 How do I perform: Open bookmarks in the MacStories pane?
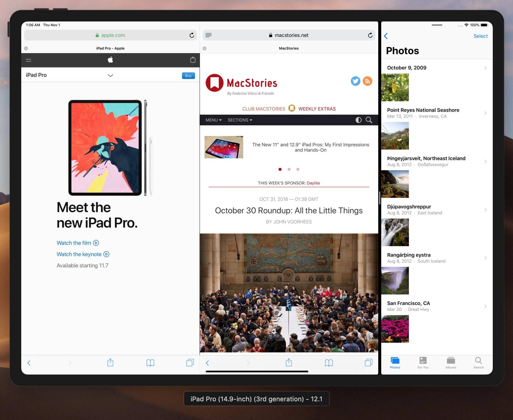(329, 363)
